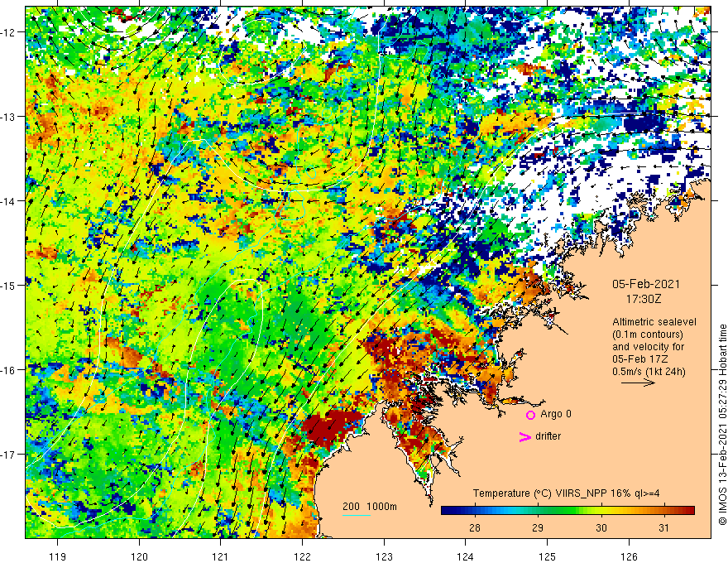Click the longitude 123 axis label
This screenshot has width=728, height=563.
coord(384,556)
